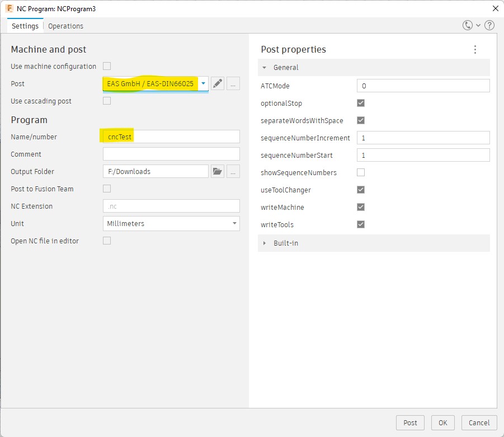Screen dimensions: 504x437
Task: Click the pencil edit post icon
Action: (x=218, y=84)
